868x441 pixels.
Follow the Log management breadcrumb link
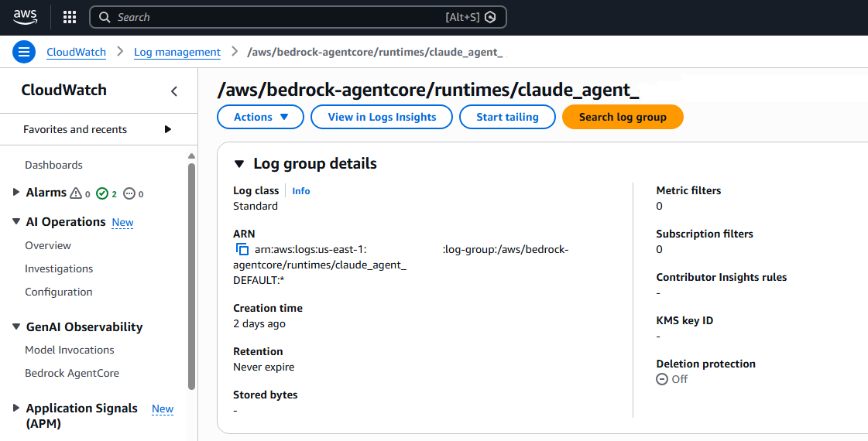pyautogui.click(x=177, y=52)
